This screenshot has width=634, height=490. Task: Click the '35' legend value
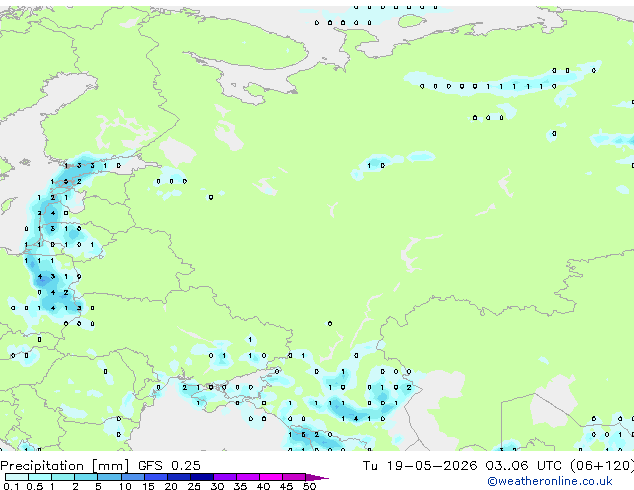click(x=240, y=486)
